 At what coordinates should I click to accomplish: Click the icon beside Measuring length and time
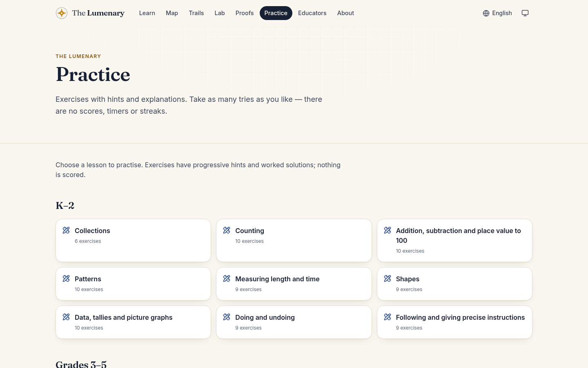227,278
